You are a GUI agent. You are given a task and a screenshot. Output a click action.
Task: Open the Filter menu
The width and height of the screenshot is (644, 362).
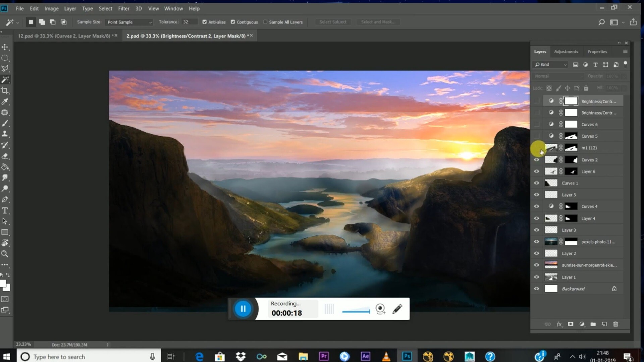coord(124,9)
